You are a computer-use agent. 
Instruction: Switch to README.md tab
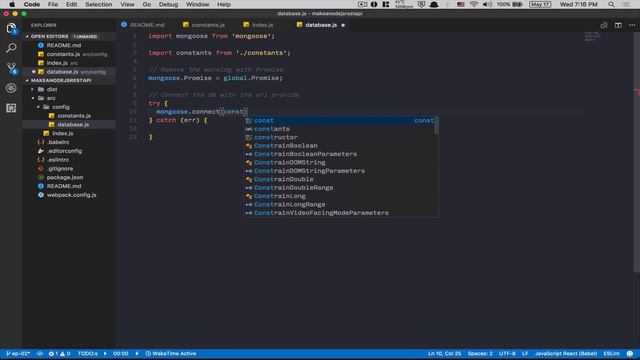[147, 25]
